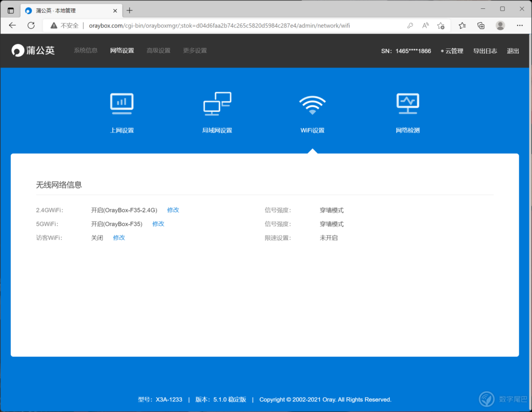This screenshot has width=532, height=412.
Task: Click the 访客WiFi label
Action: point(50,238)
